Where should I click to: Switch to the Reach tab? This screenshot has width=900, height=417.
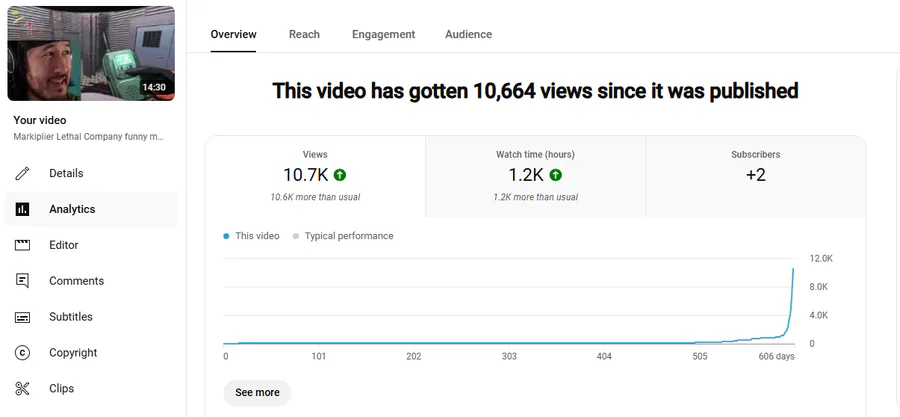tap(304, 34)
